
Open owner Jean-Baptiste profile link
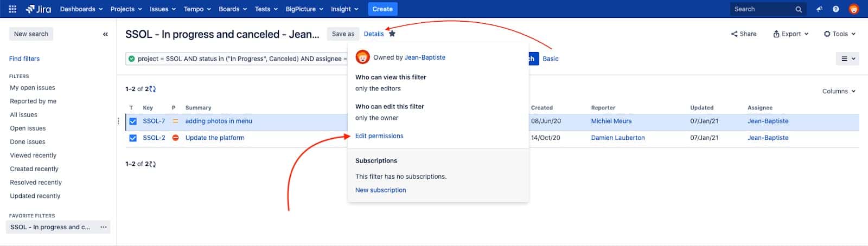(x=425, y=57)
